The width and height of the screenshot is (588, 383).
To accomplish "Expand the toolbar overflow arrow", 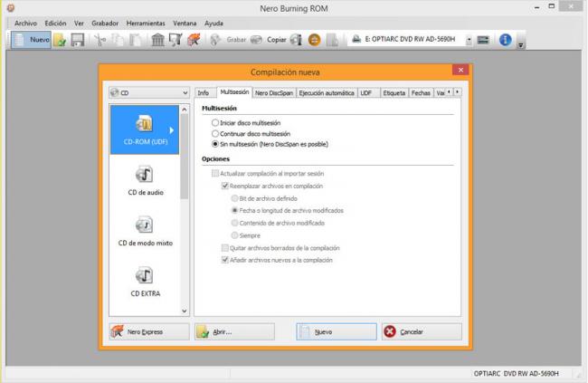I will [x=520, y=44].
